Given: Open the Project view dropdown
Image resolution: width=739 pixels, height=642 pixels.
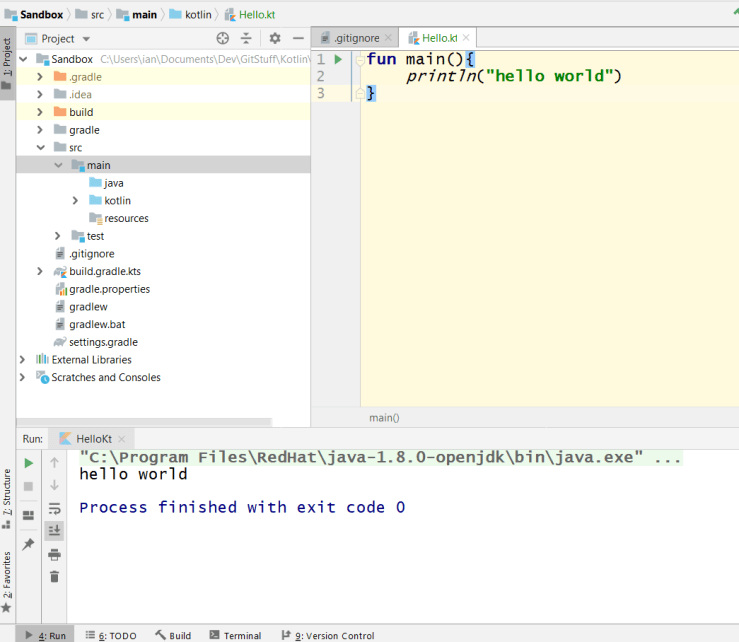Looking at the screenshot, I should click(86, 39).
